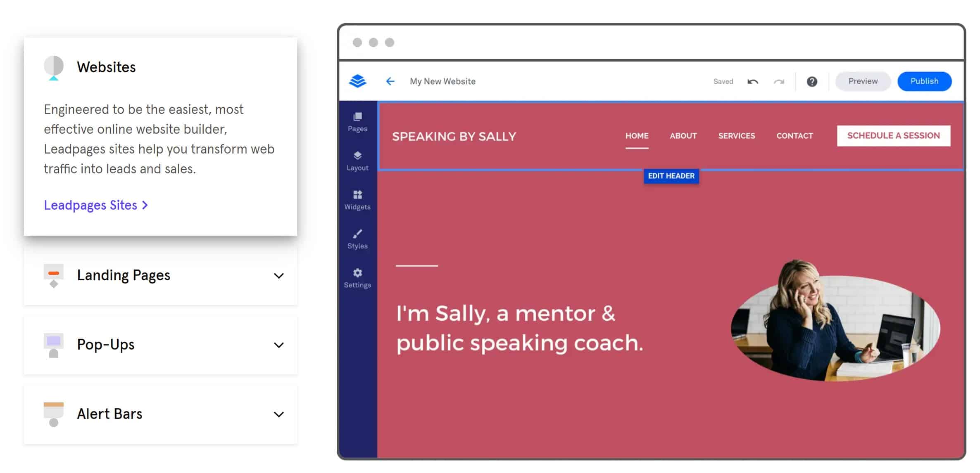Click the My New Website title field
Screen dimensions: 980x473
click(442, 81)
